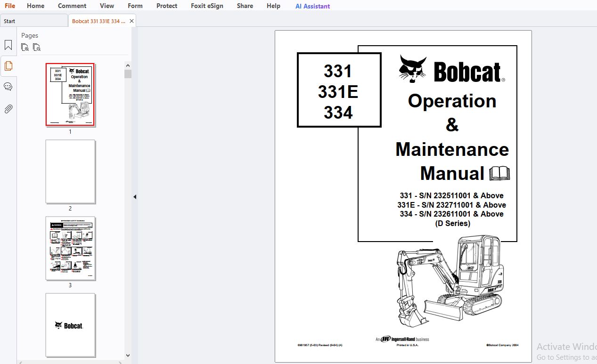Click the (D Series) text
This screenshot has width=597, height=364.
point(452,223)
